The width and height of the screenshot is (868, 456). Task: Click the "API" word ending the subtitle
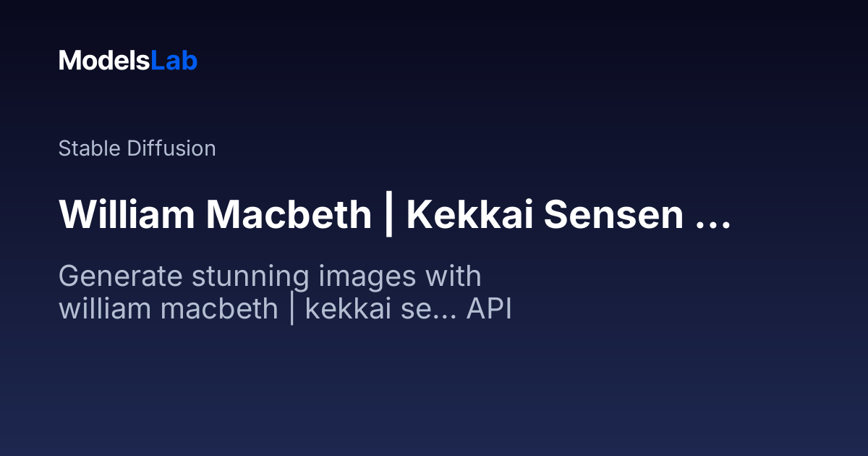tap(489, 309)
